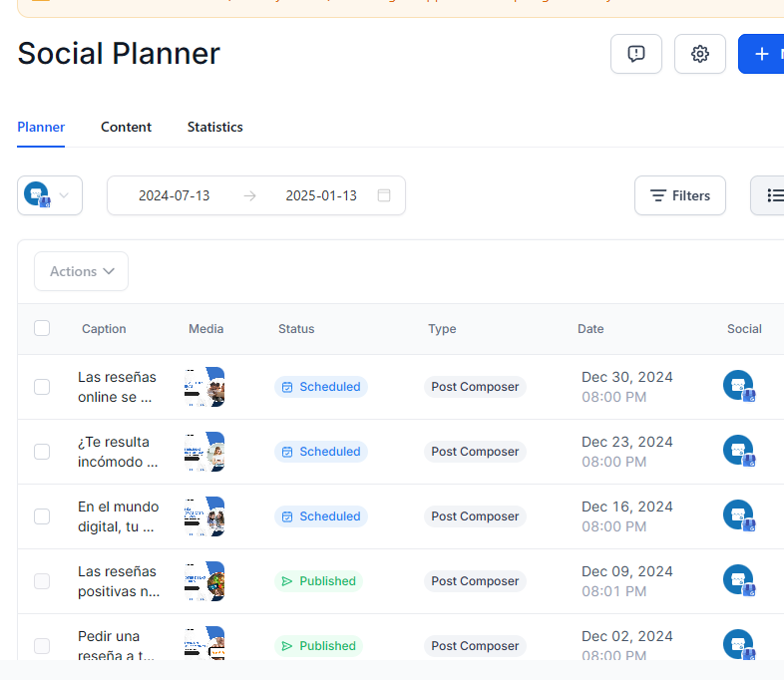The width and height of the screenshot is (784, 680).
Task: Click social account icon for Dec 23 post
Action: [x=738, y=451]
